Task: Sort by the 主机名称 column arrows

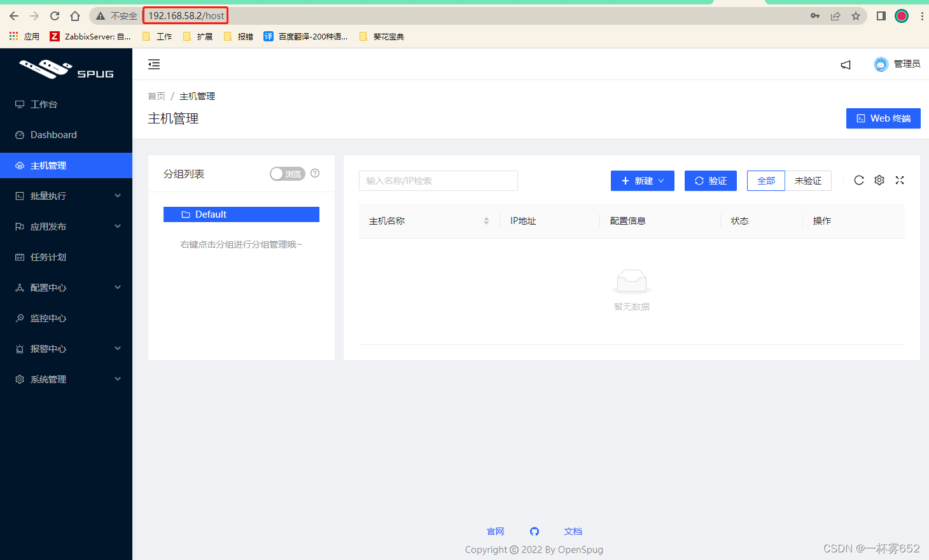Action: click(486, 221)
